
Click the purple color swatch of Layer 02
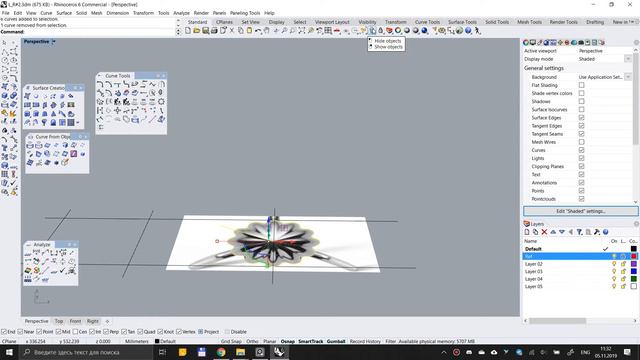coord(633,264)
